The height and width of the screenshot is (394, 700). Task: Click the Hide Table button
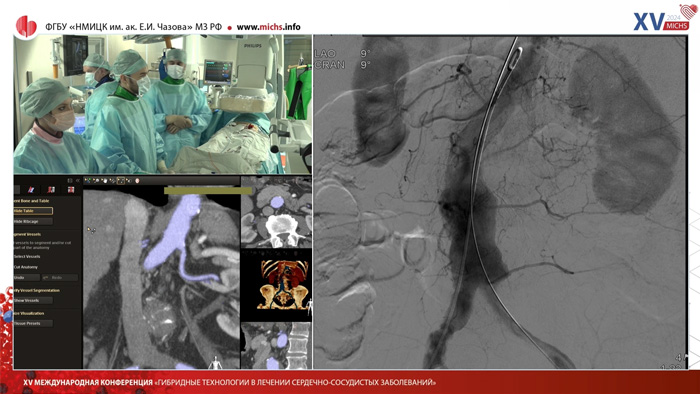pyautogui.click(x=33, y=211)
